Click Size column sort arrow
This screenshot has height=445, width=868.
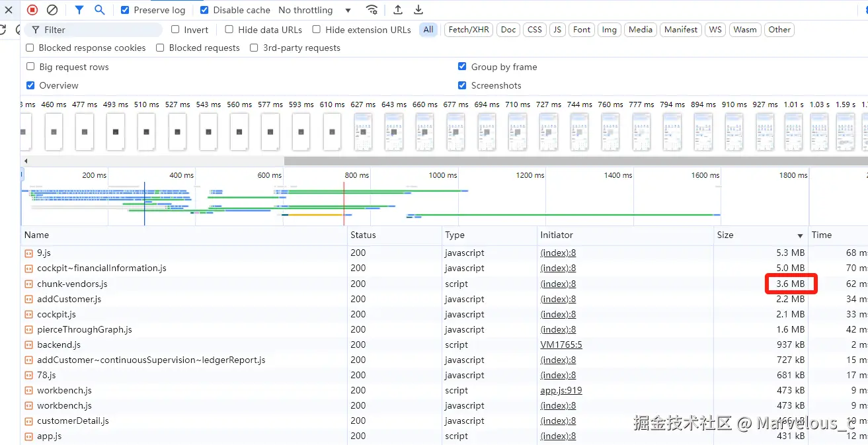tap(800, 235)
